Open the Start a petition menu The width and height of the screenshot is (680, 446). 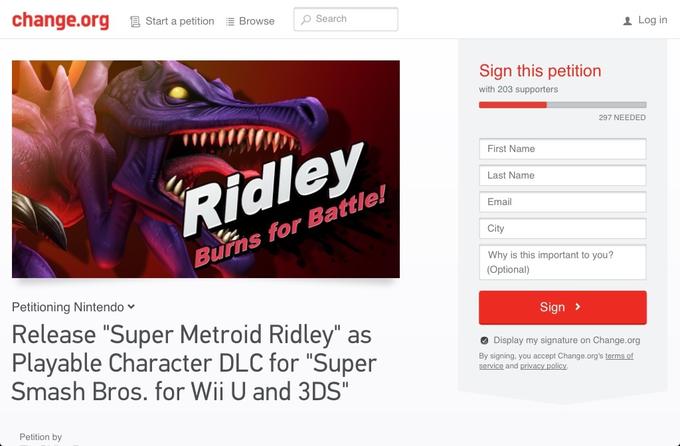180,21
